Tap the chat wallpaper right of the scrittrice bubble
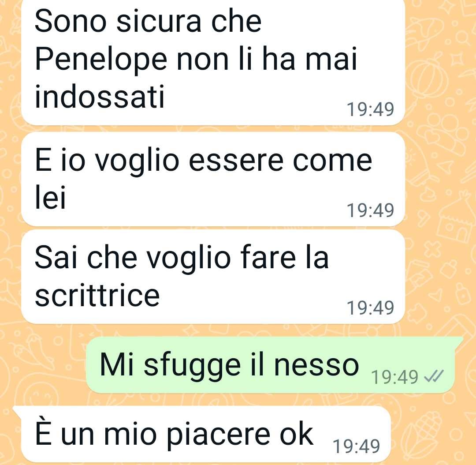476x465 pixels. (x=440, y=277)
